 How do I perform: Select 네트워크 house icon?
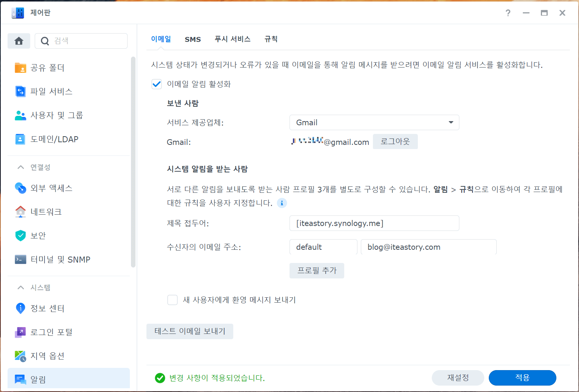[20, 212]
